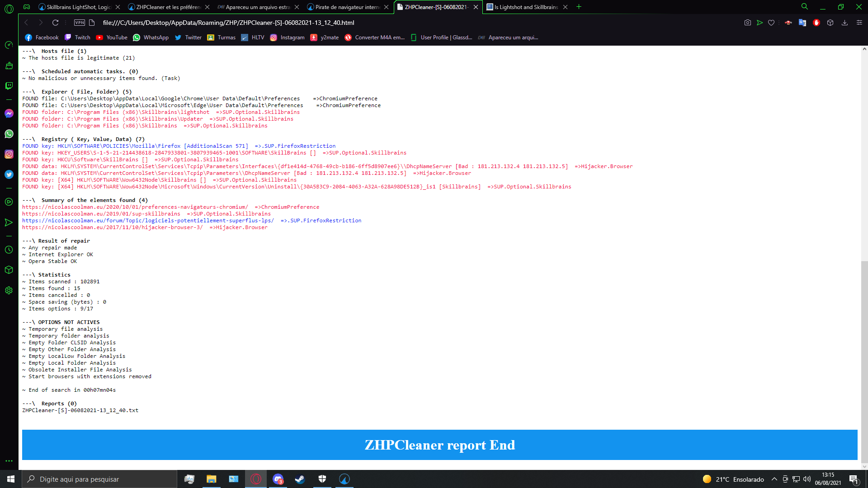
Task: Toggle the VPN badge in address bar
Action: point(80,23)
